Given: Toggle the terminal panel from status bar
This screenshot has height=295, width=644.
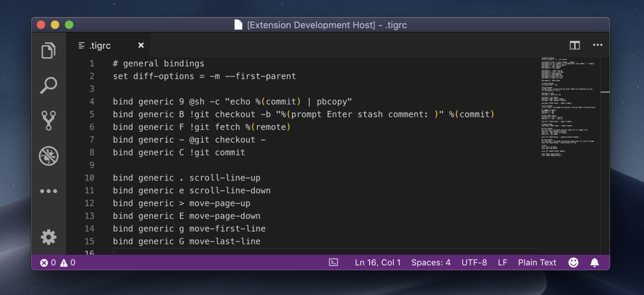Looking at the screenshot, I should coord(333,263).
